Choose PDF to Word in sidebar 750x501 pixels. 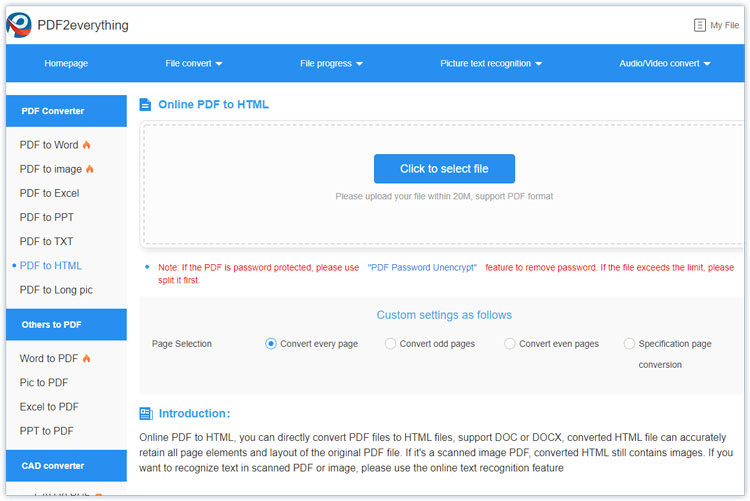[49, 145]
